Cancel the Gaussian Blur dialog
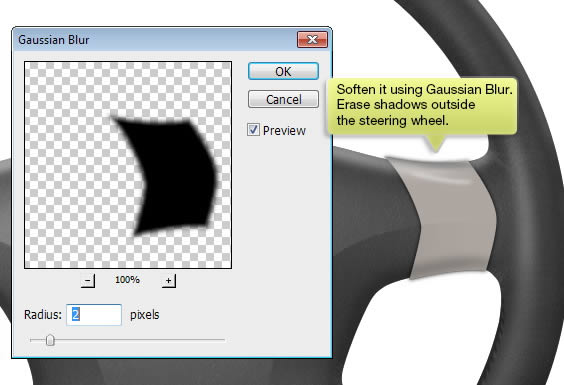Viewport: 564px width, 385px height. (283, 99)
